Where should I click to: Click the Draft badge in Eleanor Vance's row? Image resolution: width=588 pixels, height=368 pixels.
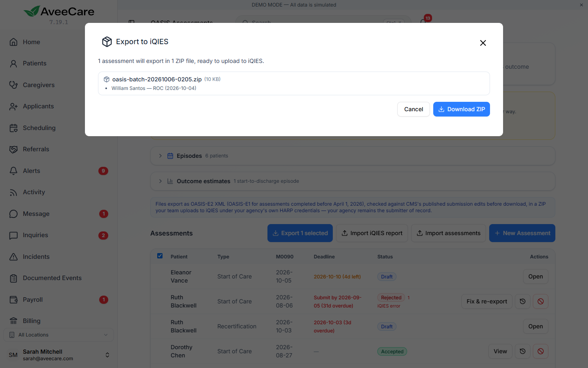[387, 277]
